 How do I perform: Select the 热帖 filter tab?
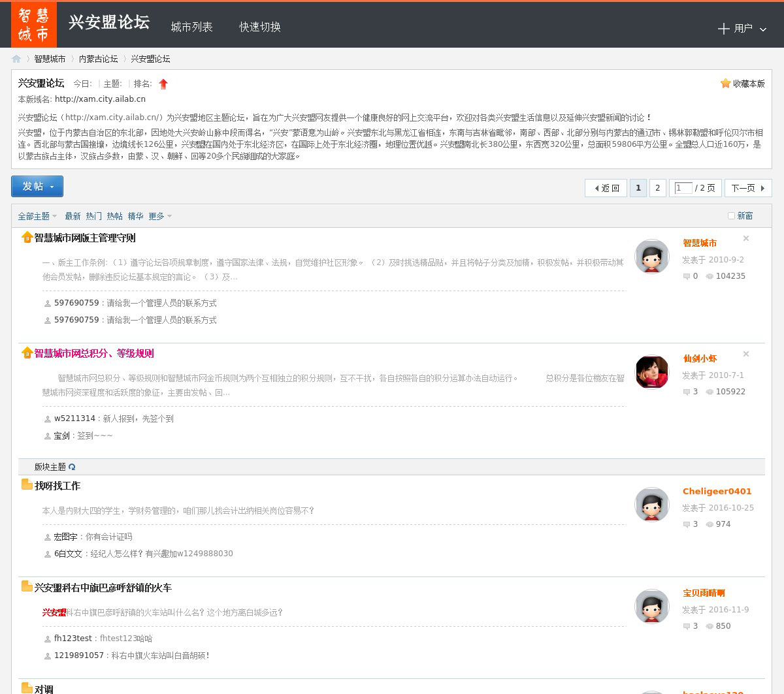pos(114,216)
